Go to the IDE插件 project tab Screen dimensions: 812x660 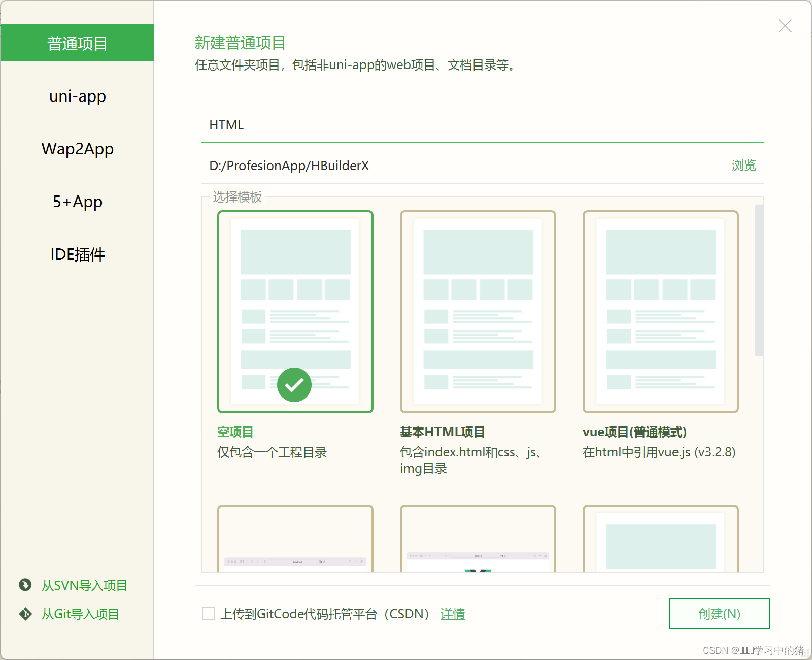click(77, 254)
